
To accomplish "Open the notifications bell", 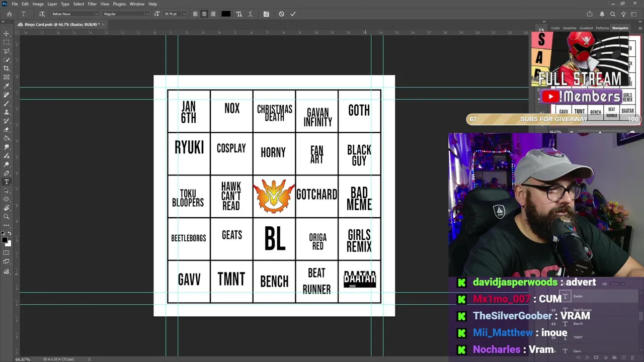I will (602, 14).
